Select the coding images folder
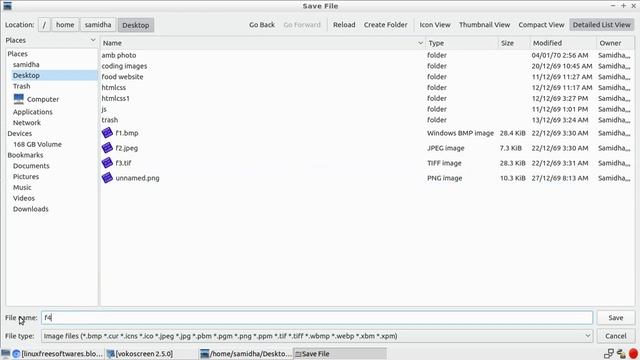The width and height of the screenshot is (640, 360). click(124, 66)
